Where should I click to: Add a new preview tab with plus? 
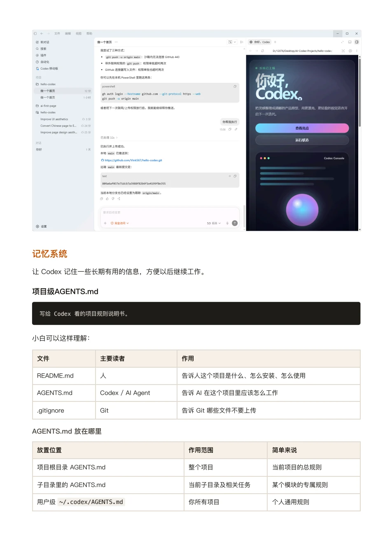275,42
